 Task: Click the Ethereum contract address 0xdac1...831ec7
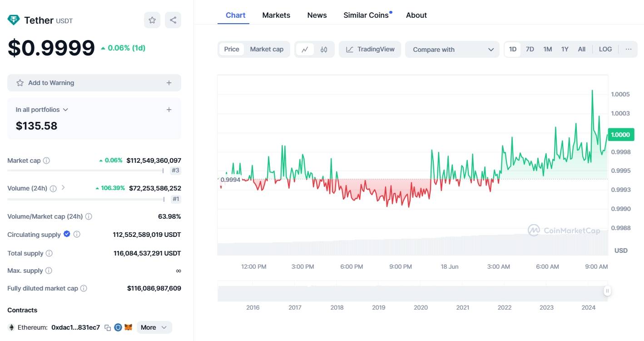(x=75, y=327)
